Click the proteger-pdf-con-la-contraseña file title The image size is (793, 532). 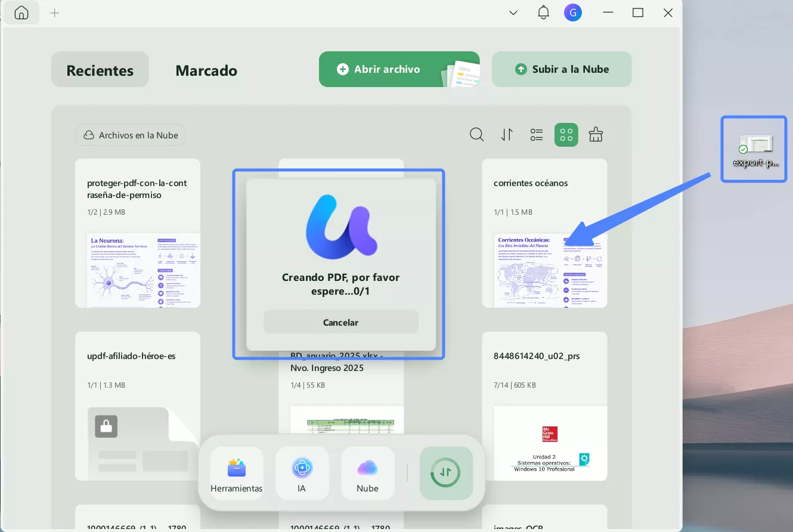tap(137, 189)
